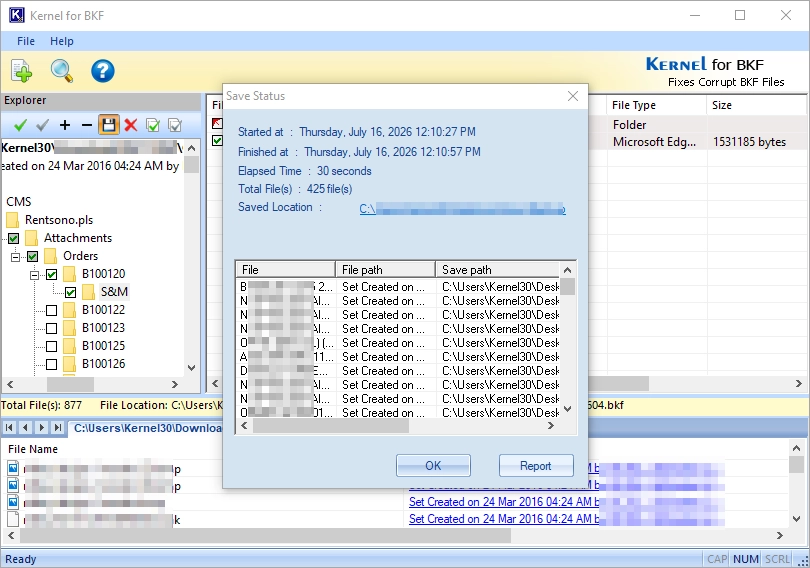Open help via the blue question mark icon

coord(102,71)
